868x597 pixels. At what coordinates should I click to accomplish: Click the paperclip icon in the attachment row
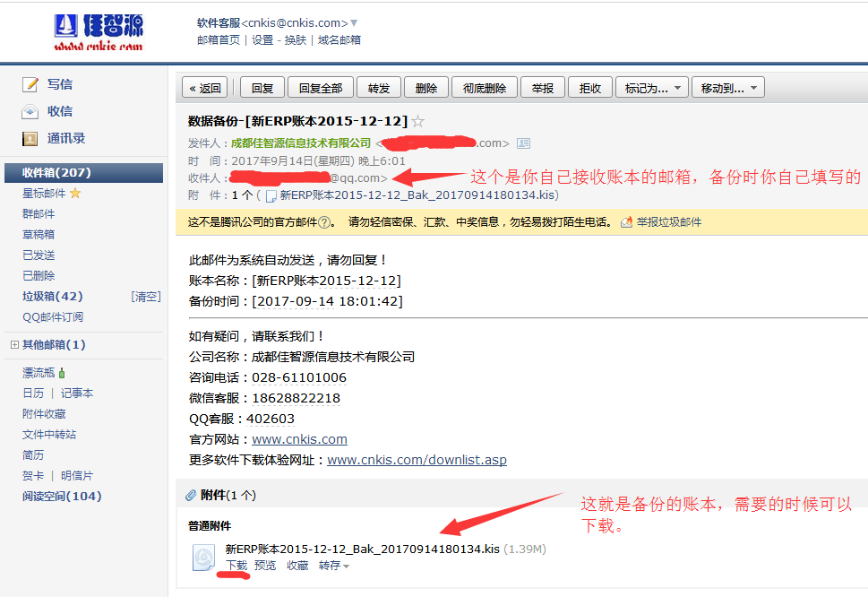pyautogui.click(x=189, y=494)
